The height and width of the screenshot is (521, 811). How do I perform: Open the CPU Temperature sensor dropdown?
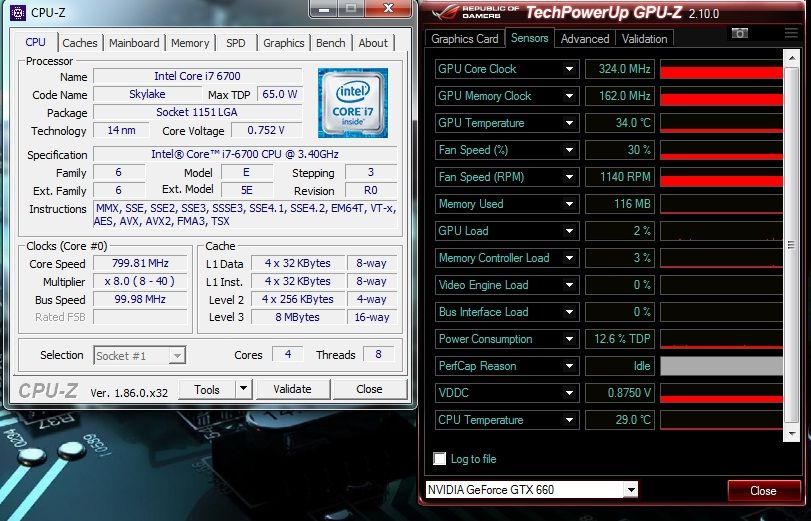click(x=569, y=420)
